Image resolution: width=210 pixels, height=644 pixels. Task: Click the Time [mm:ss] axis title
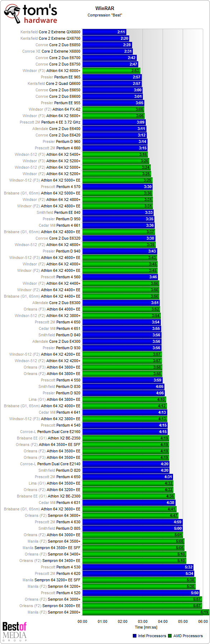coord(146,627)
